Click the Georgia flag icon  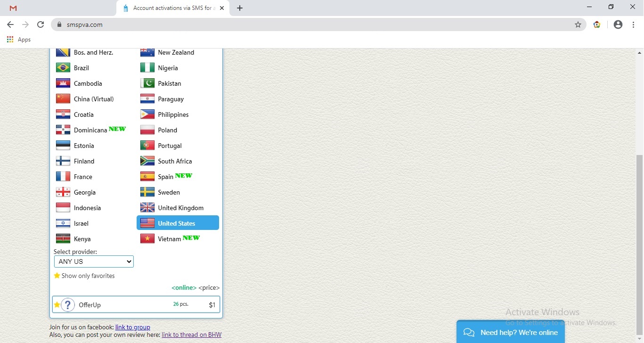tap(63, 192)
